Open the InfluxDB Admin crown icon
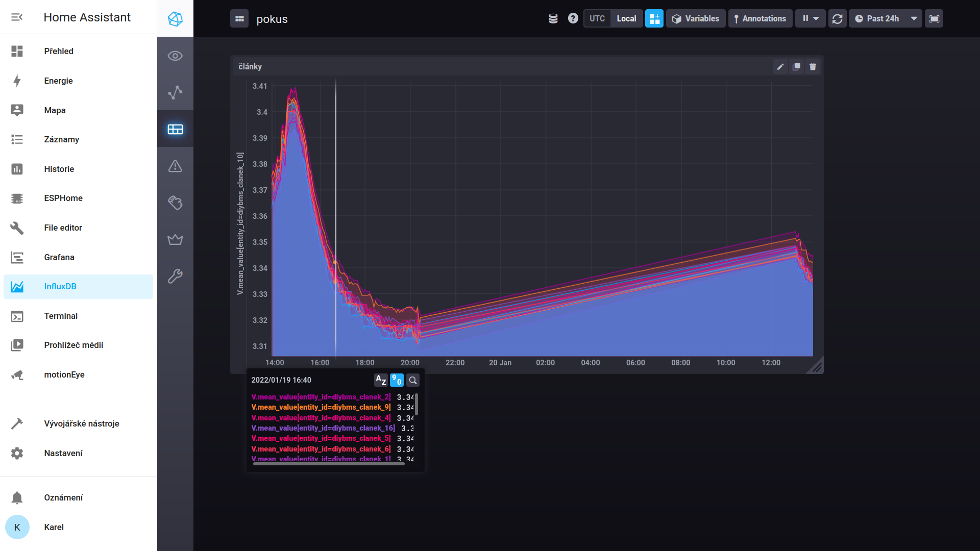 coord(175,239)
